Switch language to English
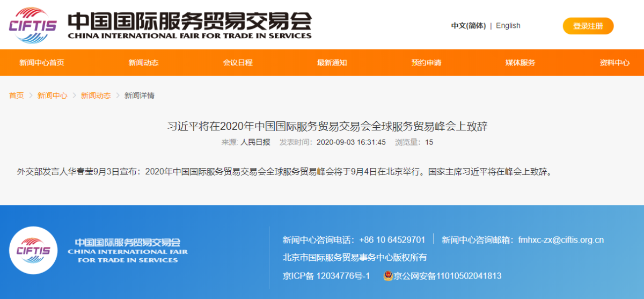The height and width of the screenshot is (299, 644). (x=508, y=26)
